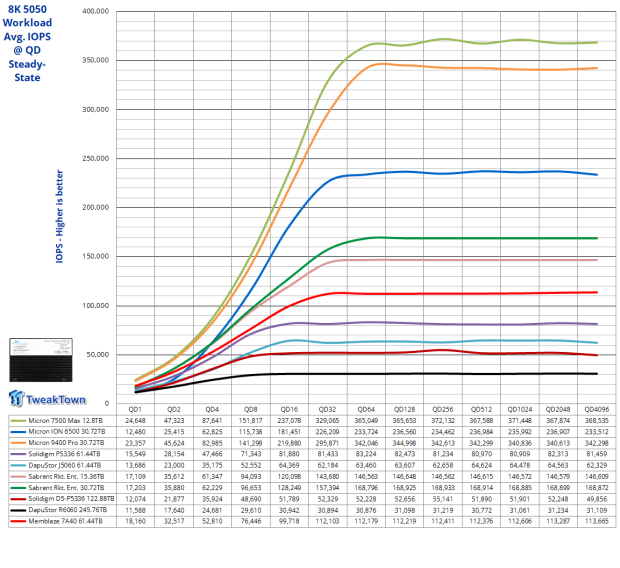
Task: Click the value 24,648 in the table
Action: (x=135, y=420)
